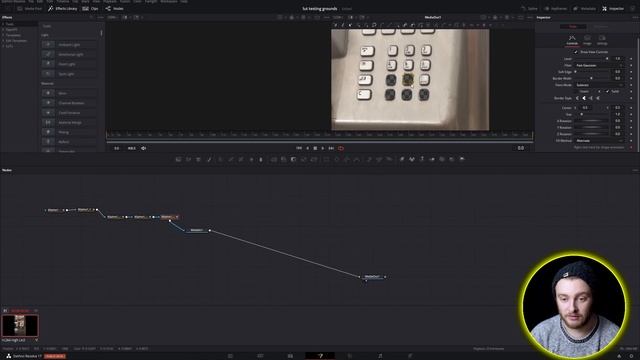Screen dimensions: 640x360
Task: Add a Rectangle mask from the toolbar
Action: [x=327, y=159]
